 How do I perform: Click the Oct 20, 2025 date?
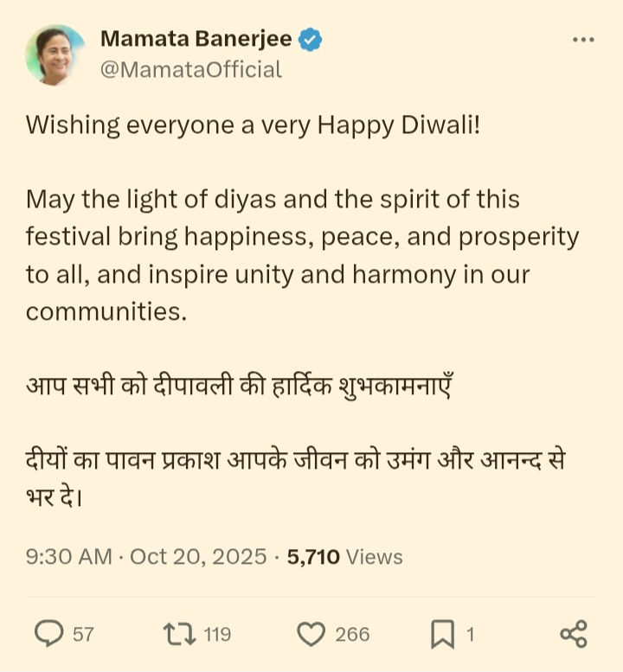(198, 556)
